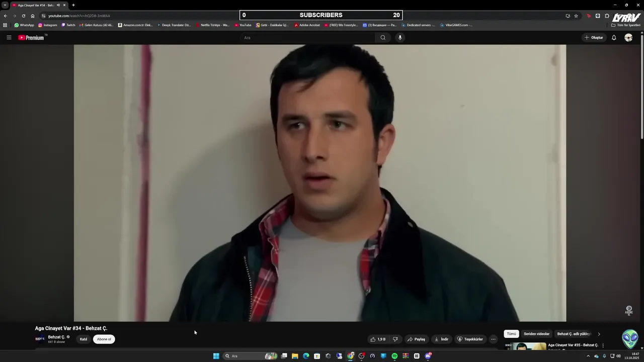Image resolution: width=644 pixels, height=362 pixels.
Task: Start voice search with microphone icon
Action: (x=400, y=38)
